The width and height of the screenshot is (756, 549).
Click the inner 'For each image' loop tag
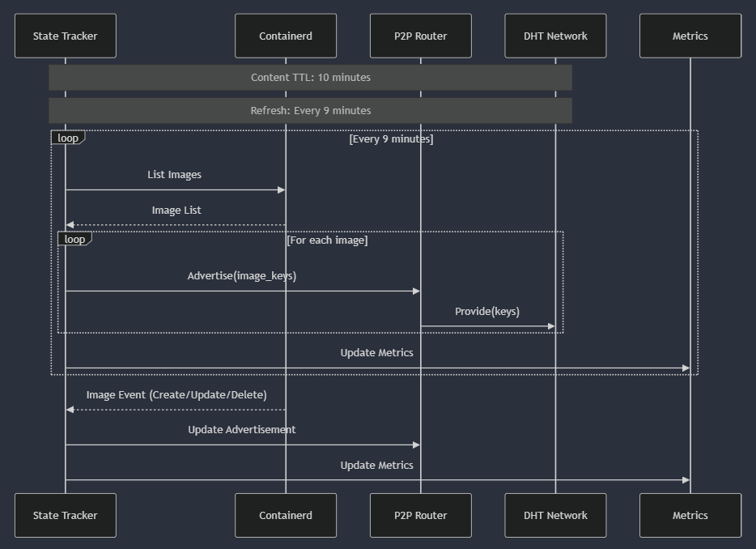point(75,239)
